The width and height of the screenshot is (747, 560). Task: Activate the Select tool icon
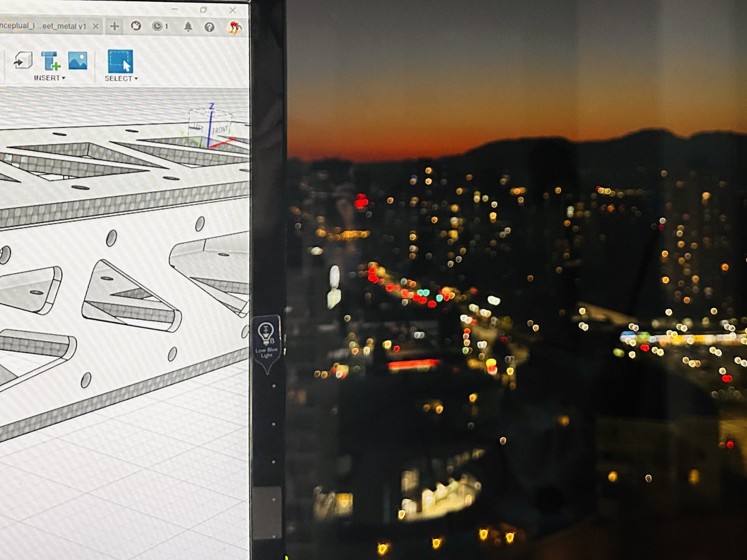tap(120, 62)
